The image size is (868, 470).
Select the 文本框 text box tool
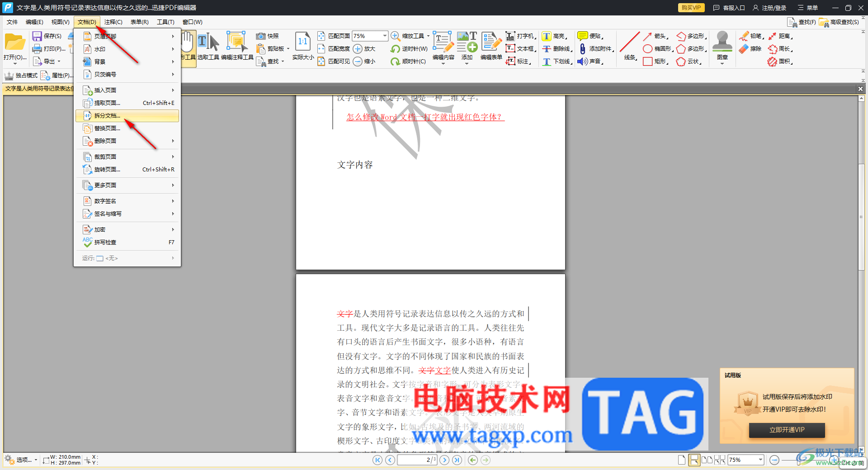(521, 49)
